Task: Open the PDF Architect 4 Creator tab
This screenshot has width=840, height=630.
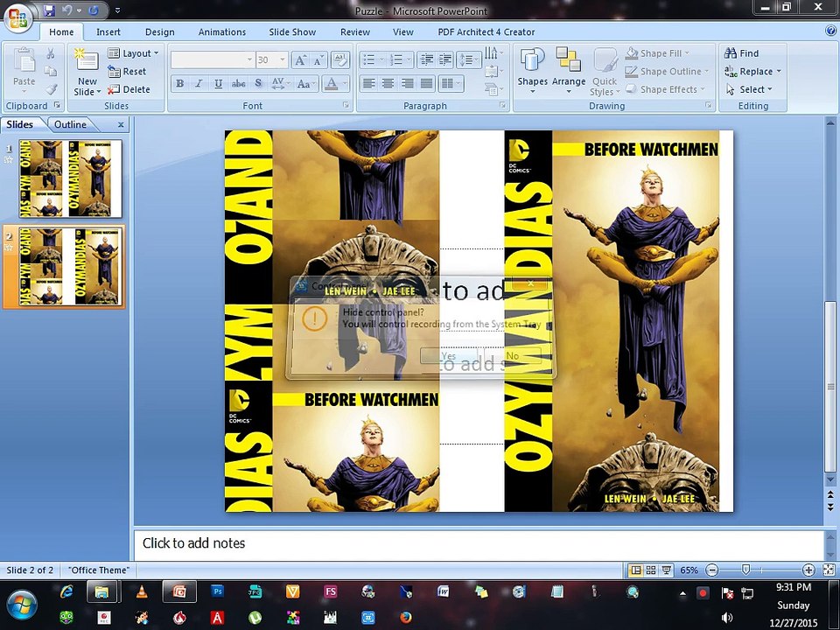Action: tap(486, 32)
